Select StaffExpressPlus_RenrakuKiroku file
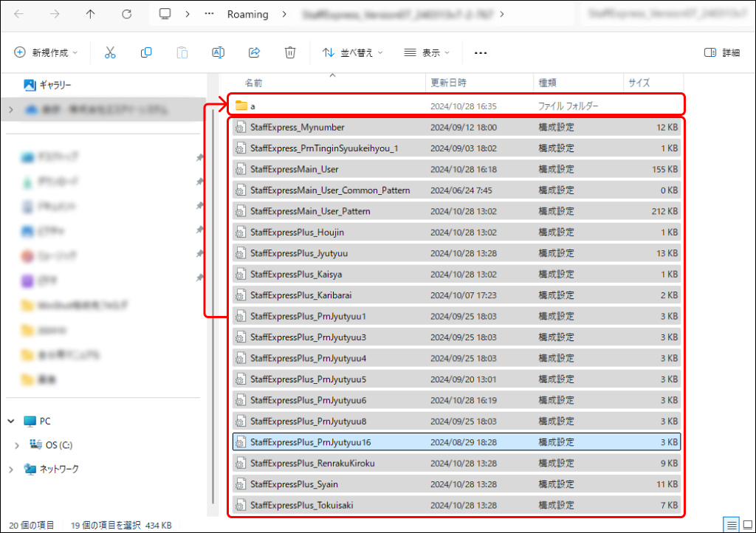Screen dimensions: 756x533 [x=456, y=463]
